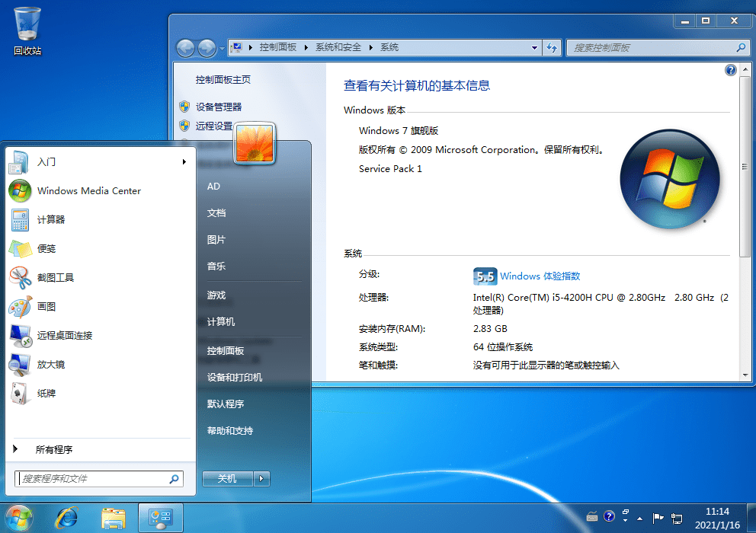This screenshot has height=533, width=756.
Task: Expand the Getting Started (入门) submenu arrow
Action: [184, 162]
